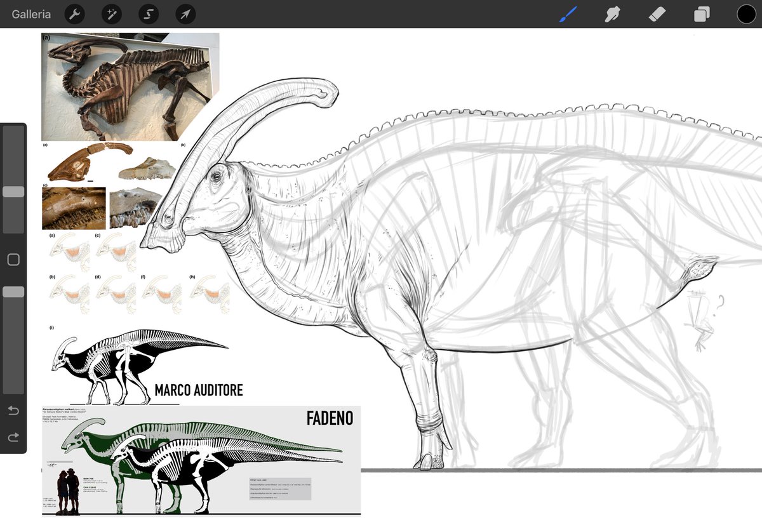The height and width of the screenshot is (532, 762).
Task: Redo with the sidebar redo arrow
Action: (x=13, y=437)
